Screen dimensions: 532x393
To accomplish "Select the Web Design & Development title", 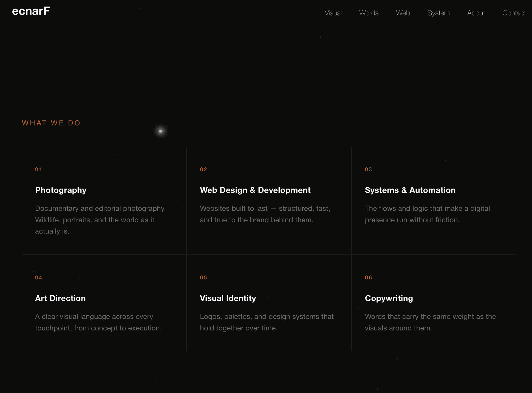I will 255,190.
